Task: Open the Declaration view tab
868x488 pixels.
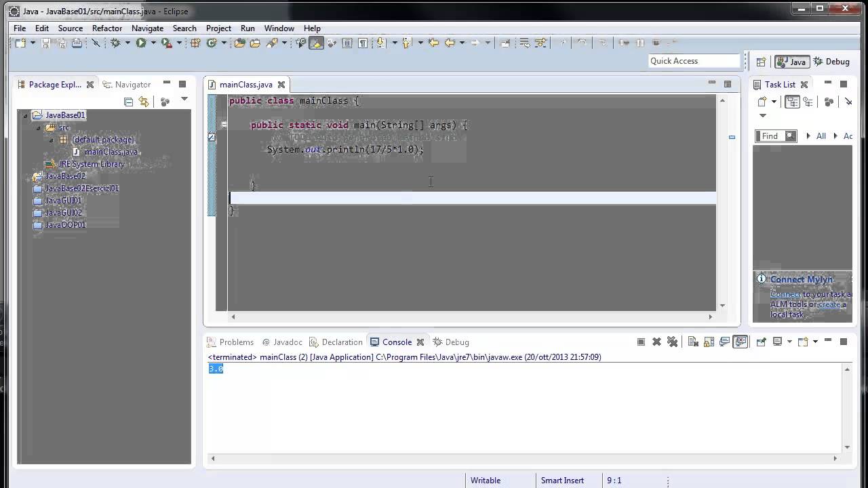Action: 336,342
